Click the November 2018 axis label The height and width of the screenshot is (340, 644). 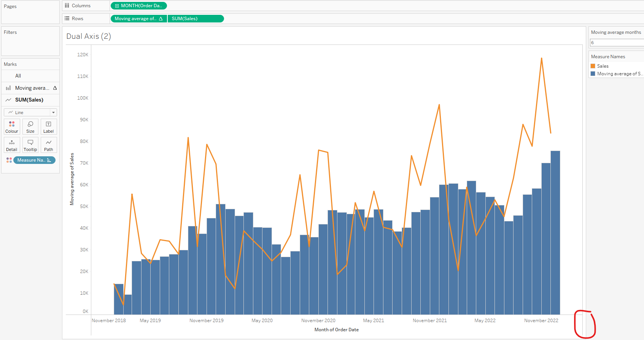point(109,321)
